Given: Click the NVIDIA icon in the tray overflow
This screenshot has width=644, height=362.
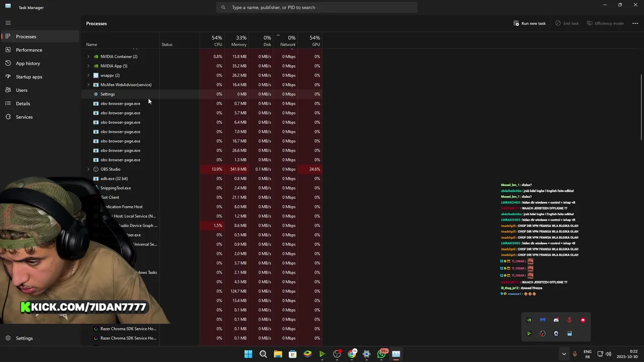Looking at the screenshot, I should [x=529, y=320].
